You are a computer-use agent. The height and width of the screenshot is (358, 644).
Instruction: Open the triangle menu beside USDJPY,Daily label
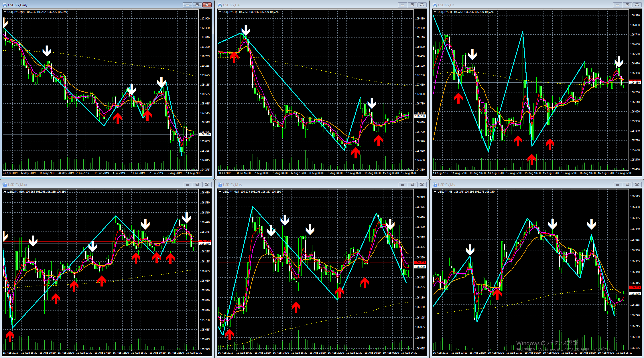point(5,12)
